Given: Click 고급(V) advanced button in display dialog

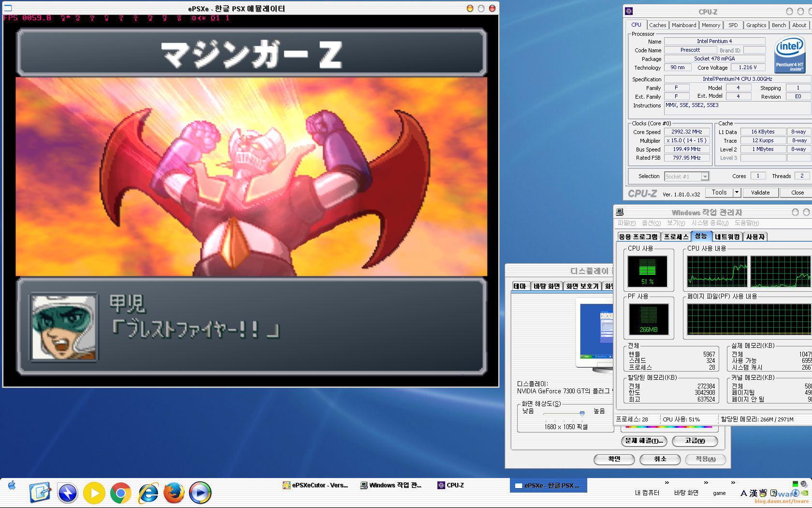Looking at the screenshot, I should pyautogui.click(x=695, y=441).
